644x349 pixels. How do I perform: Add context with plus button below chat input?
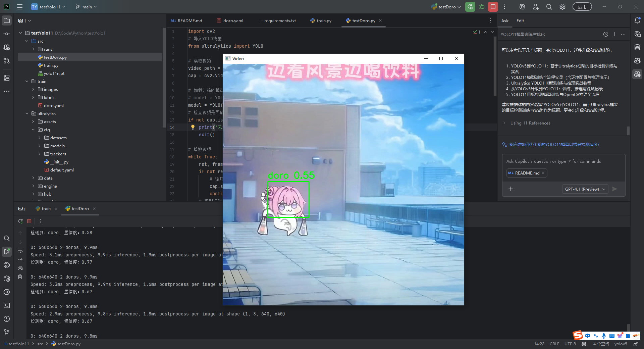511,189
